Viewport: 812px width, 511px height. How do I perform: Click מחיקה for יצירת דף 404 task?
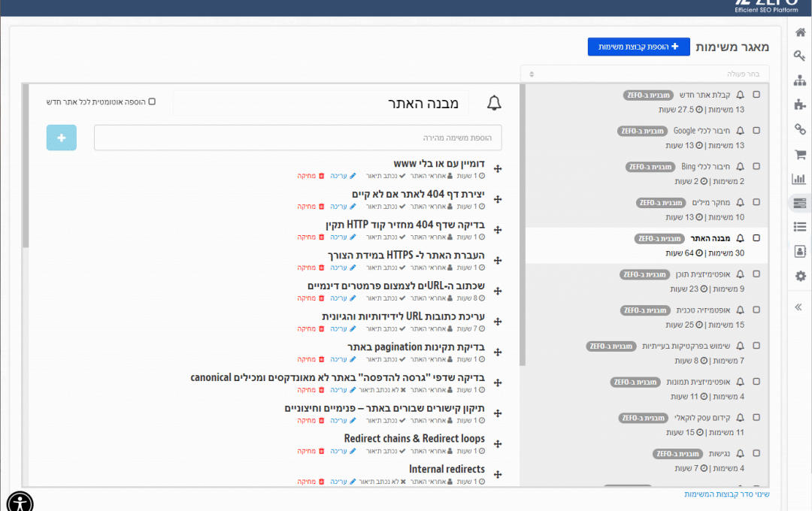[311, 206]
